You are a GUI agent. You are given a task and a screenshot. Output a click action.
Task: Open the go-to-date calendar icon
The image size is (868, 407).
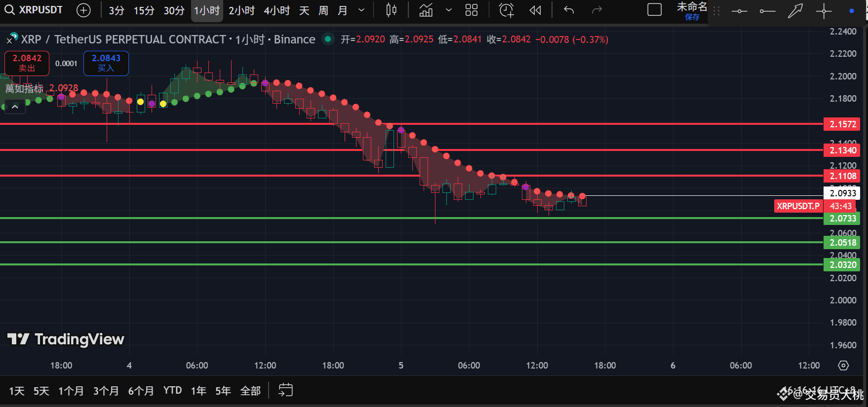[x=285, y=390]
